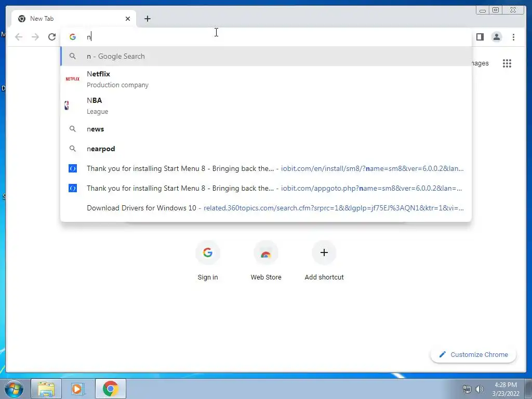Click the taskbar clock showing 4:28 PM
The width and height of the screenshot is (532, 399).
point(506,389)
